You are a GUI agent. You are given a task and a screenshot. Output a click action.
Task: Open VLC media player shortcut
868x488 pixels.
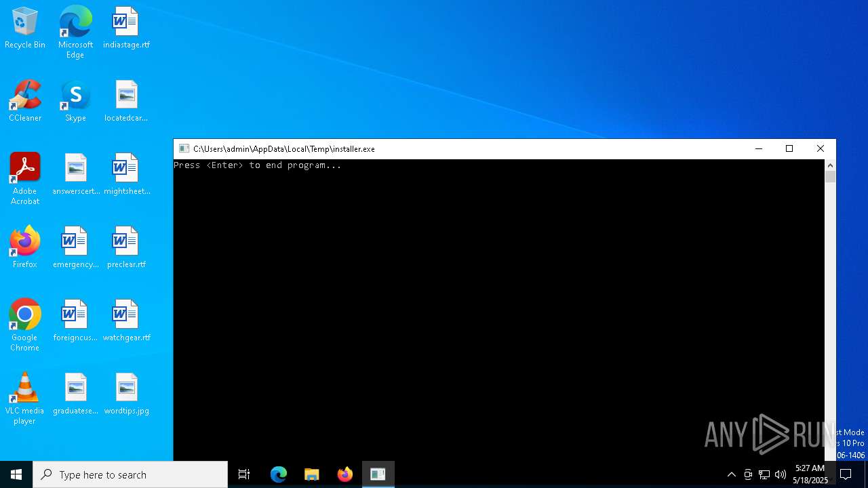pos(25,399)
